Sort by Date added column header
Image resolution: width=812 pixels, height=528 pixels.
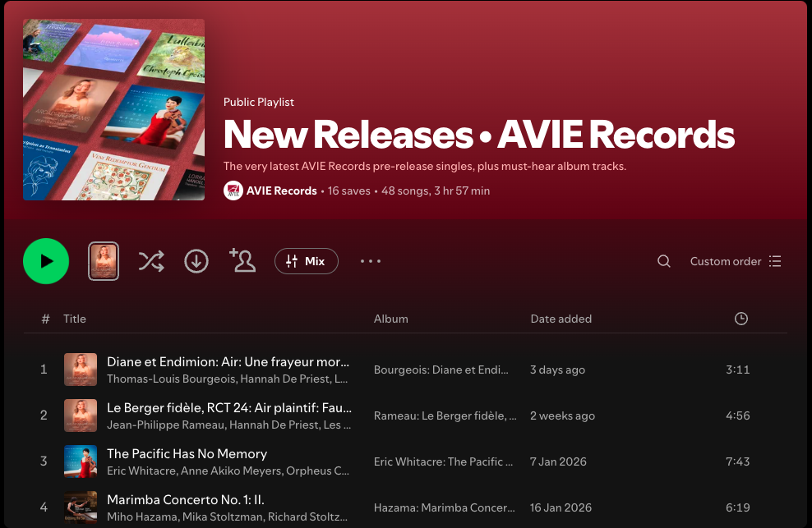pos(561,319)
